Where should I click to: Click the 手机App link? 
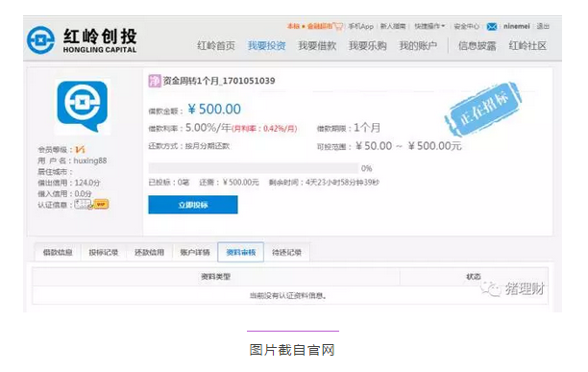(x=360, y=26)
